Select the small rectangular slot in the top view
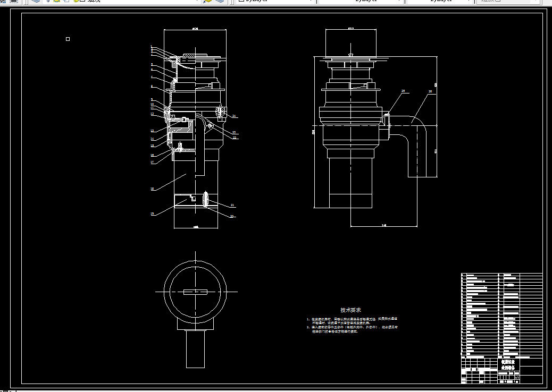 pyautogui.click(x=195, y=292)
